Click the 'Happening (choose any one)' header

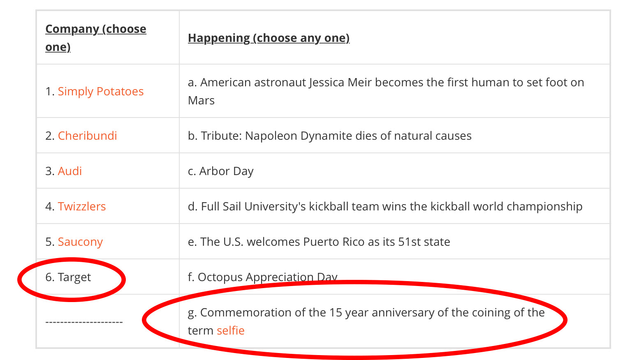tap(269, 38)
